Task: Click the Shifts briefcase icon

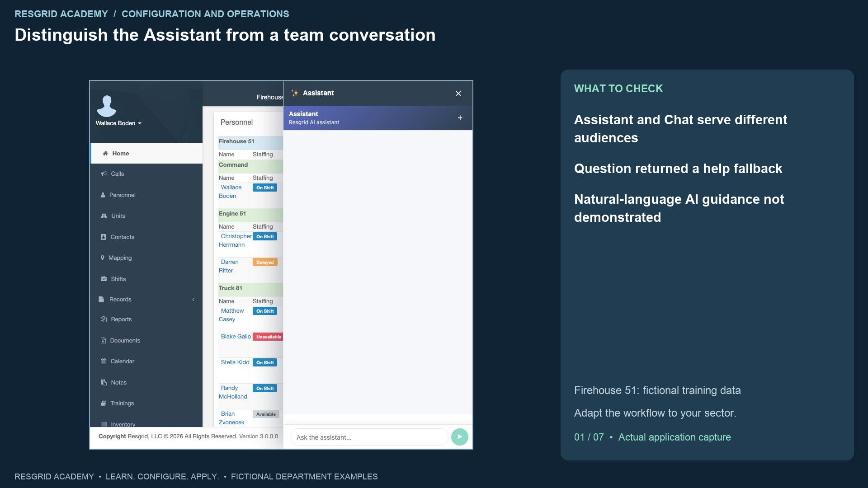Action: (x=104, y=279)
